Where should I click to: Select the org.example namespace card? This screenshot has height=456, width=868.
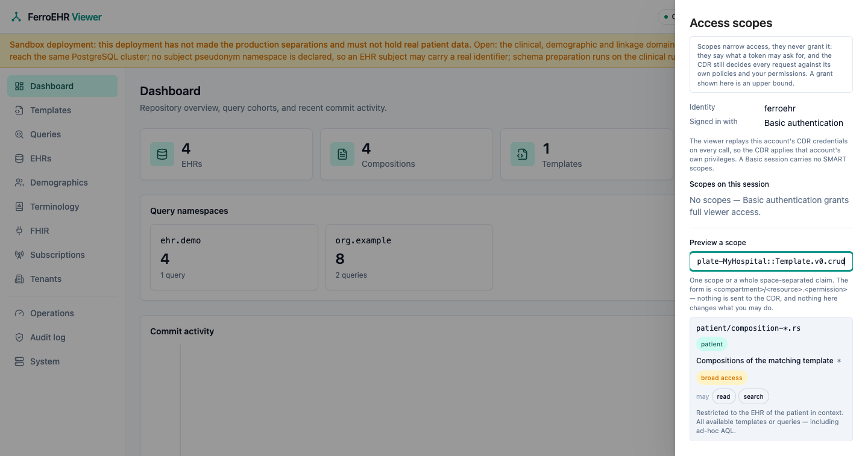pos(409,257)
